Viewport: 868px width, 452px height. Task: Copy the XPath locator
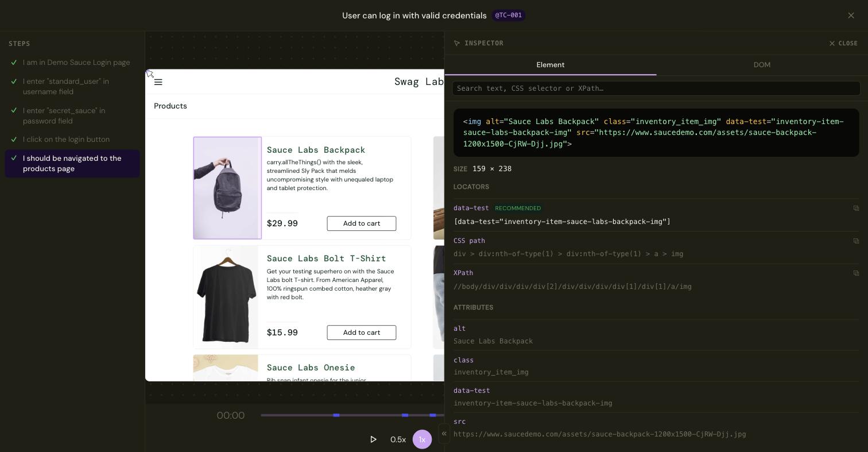856,273
